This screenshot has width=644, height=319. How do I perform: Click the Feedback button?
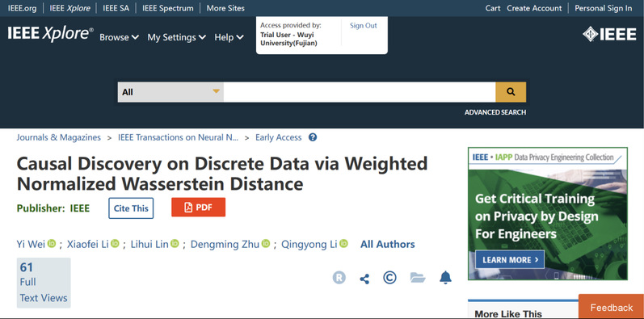pyautogui.click(x=611, y=307)
